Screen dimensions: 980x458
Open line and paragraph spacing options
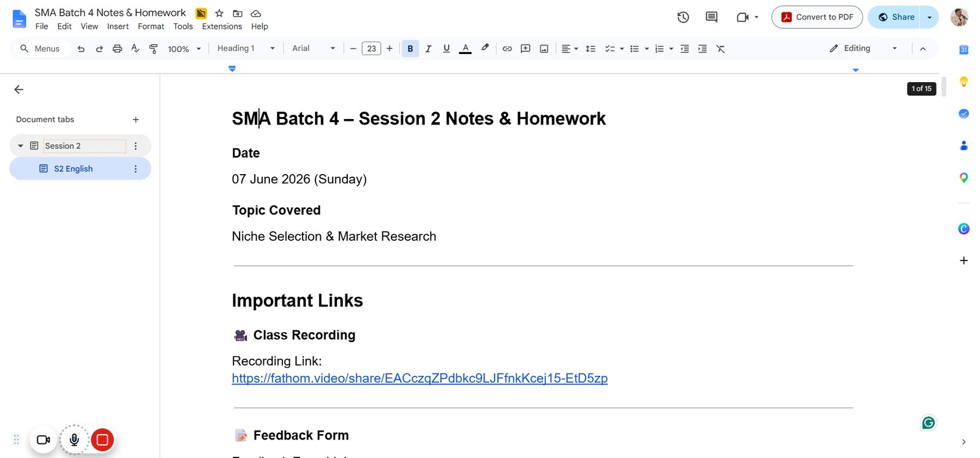click(x=590, y=49)
